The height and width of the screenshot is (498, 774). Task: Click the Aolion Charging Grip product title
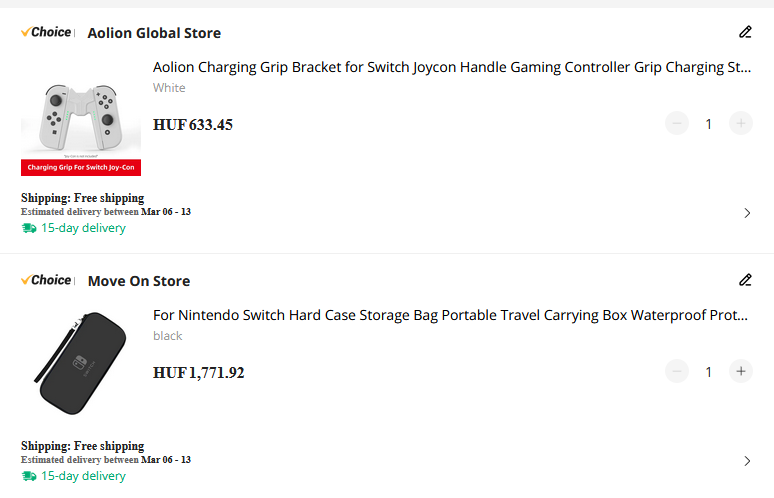[451, 68]
